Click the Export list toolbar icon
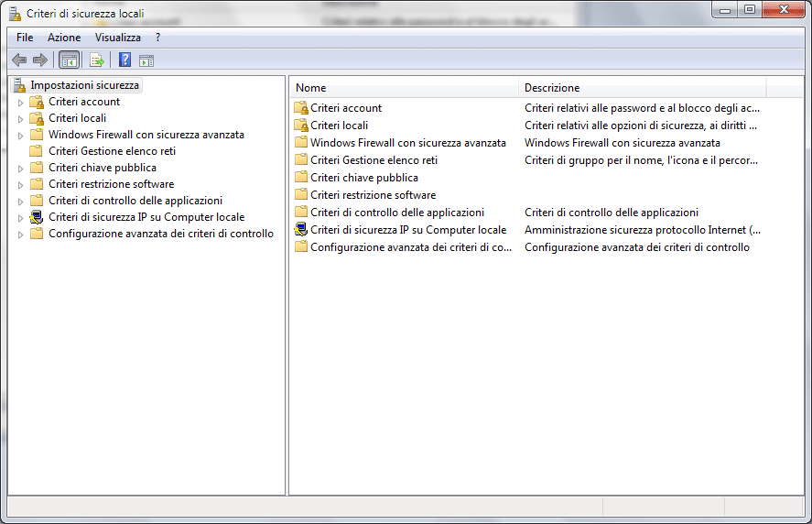 [x=97, y=60]
